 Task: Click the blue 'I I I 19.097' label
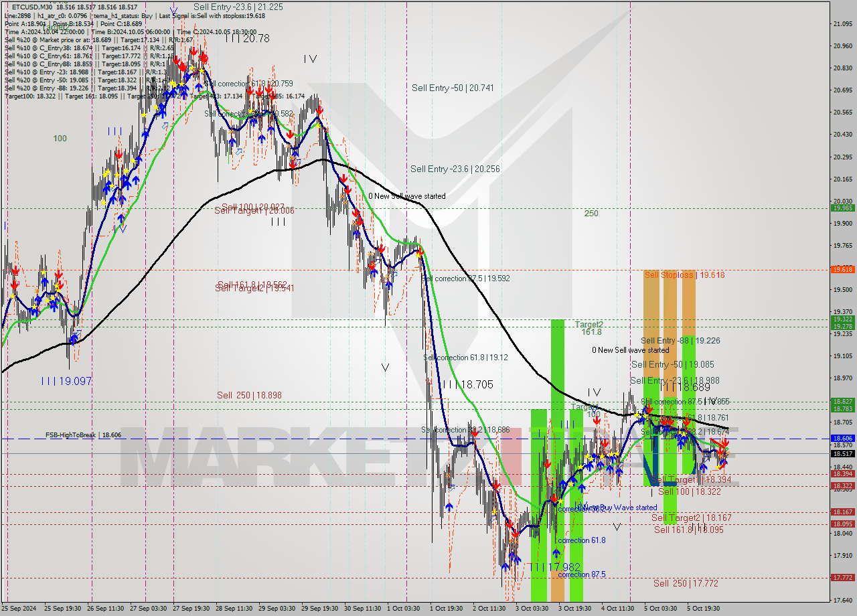coord(66,381)
